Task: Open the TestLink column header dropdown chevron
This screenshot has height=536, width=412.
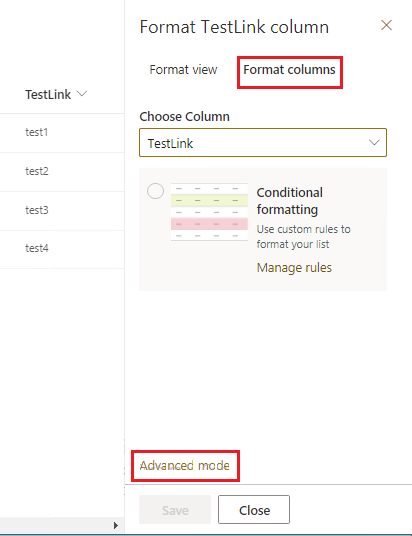Action: coord(82,94)
